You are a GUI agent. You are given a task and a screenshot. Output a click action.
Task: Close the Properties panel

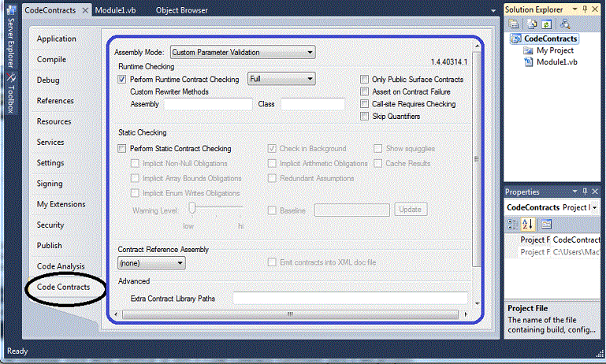595,191
